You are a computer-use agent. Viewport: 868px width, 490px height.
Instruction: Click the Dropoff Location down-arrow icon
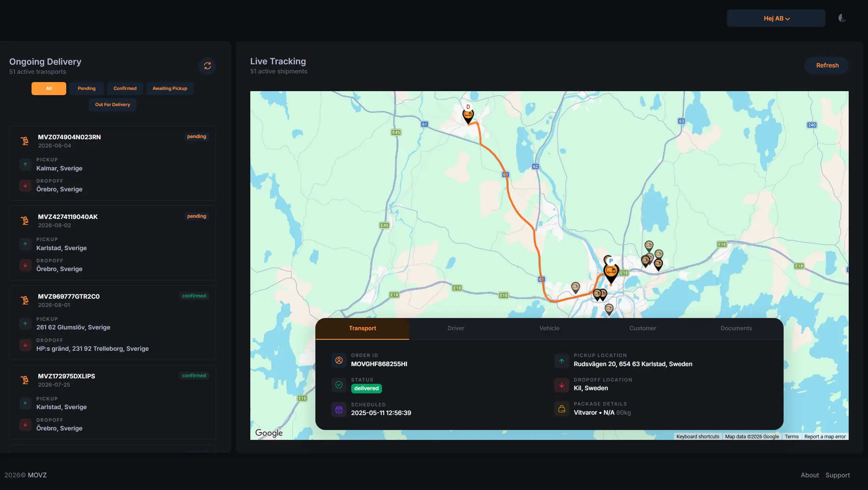pos(561,385)
